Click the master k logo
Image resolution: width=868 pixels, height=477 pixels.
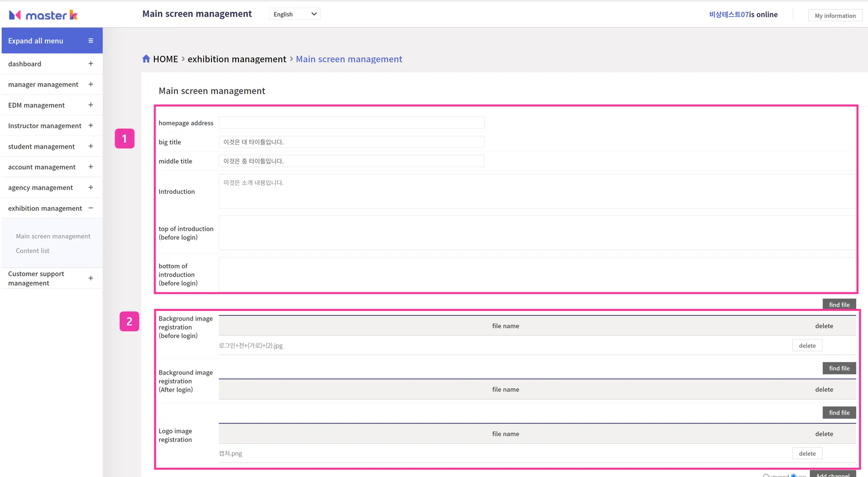click(x=43, y=15)
